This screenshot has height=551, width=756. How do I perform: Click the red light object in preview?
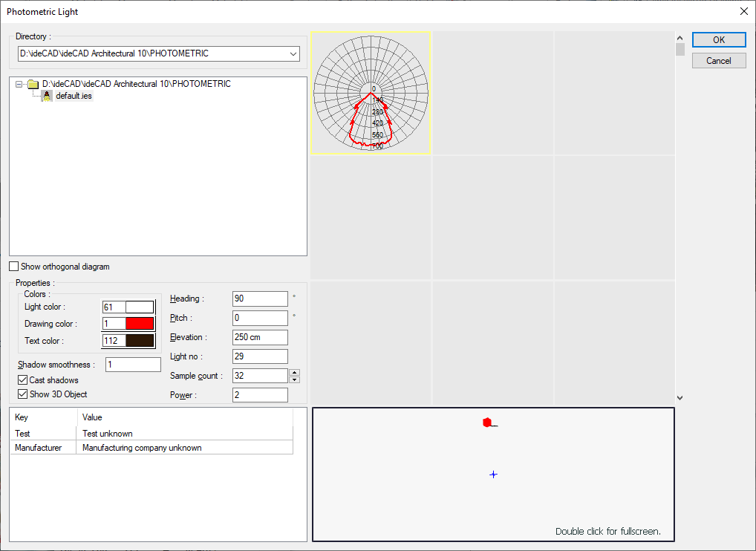(487, 423)
